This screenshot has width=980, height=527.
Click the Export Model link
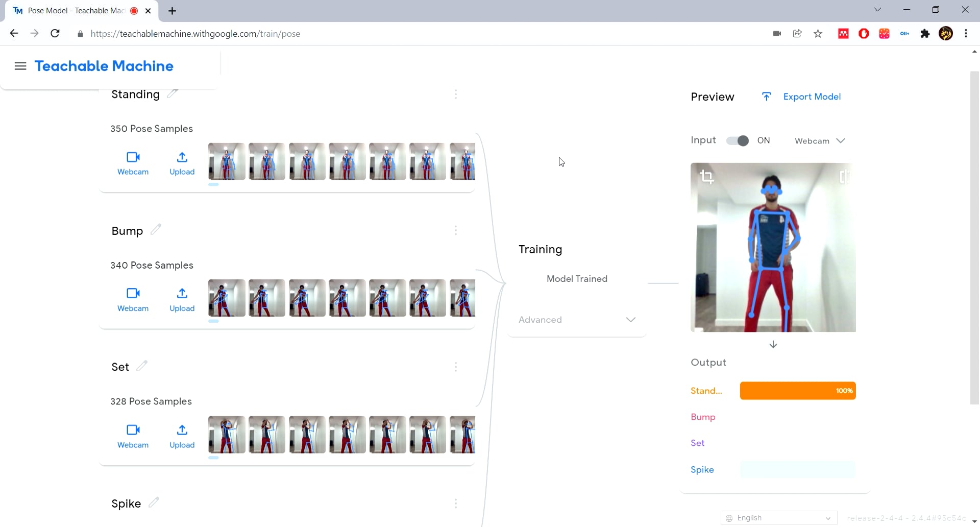pos(812,96)
